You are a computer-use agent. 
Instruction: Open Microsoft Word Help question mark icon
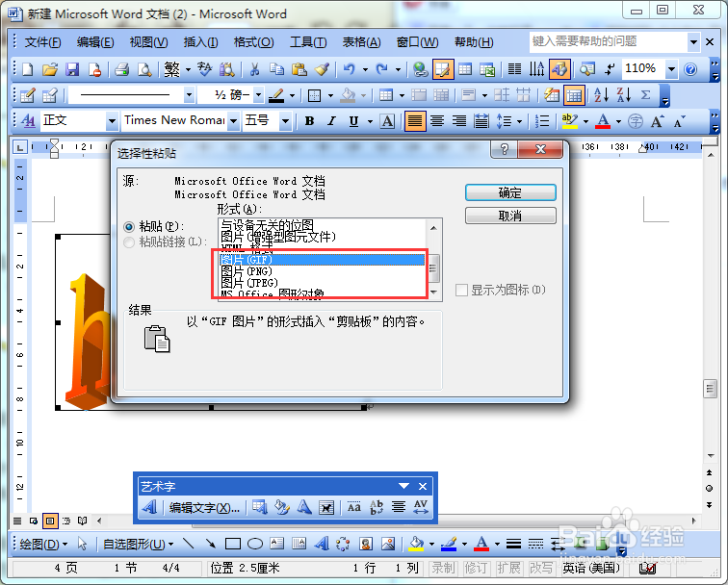pyautogui.click(x=690, y=69)
